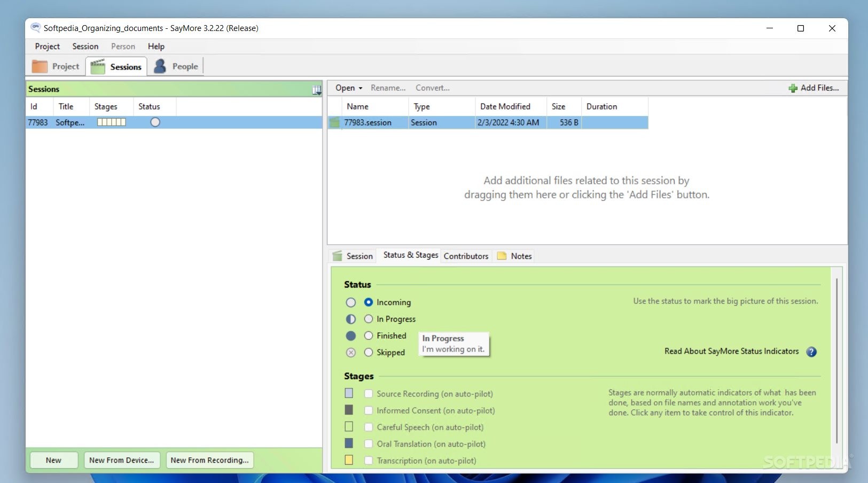Viewport: 868px width, 483px height.
Task: Click the Add Files... button label
Action: pos(820,88)
